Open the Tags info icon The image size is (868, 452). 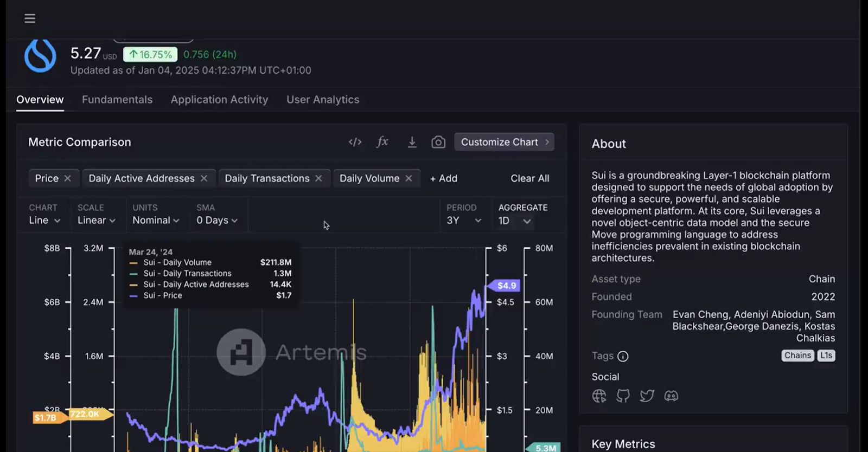tap(623, 356)
